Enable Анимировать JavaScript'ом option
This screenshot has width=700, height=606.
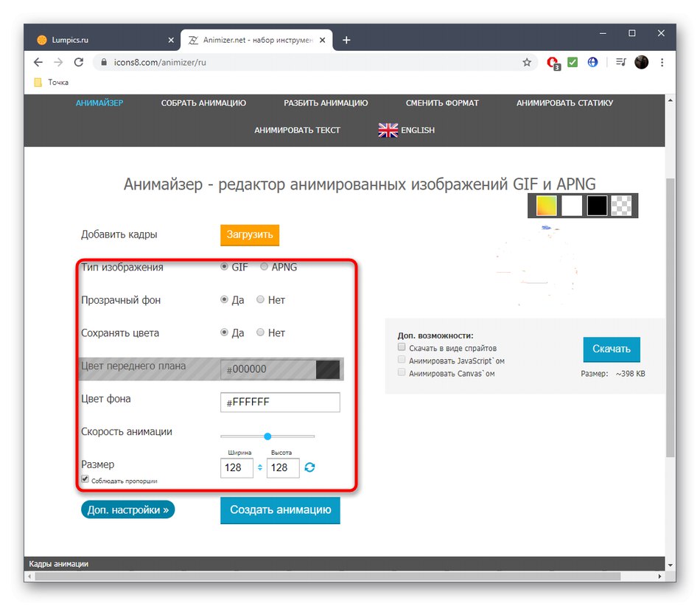[402, 361]
